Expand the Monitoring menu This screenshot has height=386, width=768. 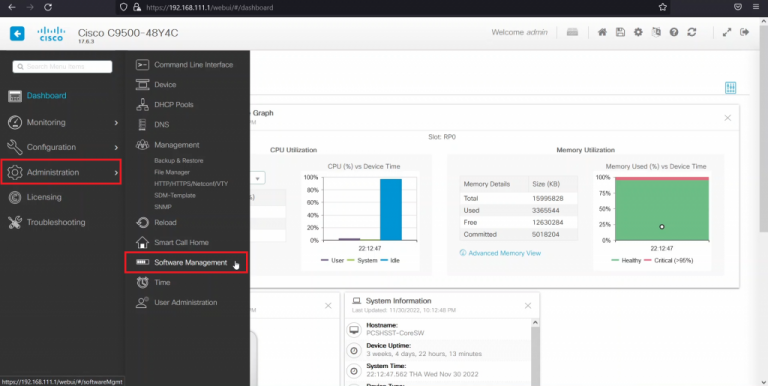(x=62, y=122)
